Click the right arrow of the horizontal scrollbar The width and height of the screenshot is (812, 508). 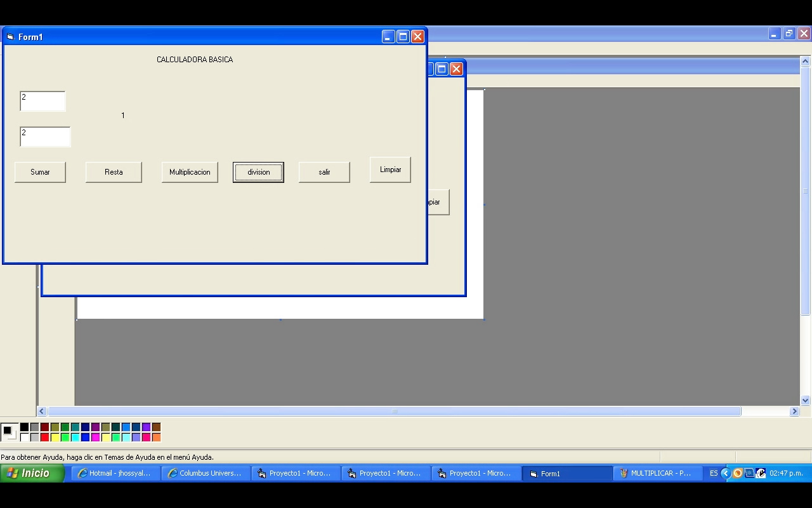pyautogui.click(x=794, y=411)
